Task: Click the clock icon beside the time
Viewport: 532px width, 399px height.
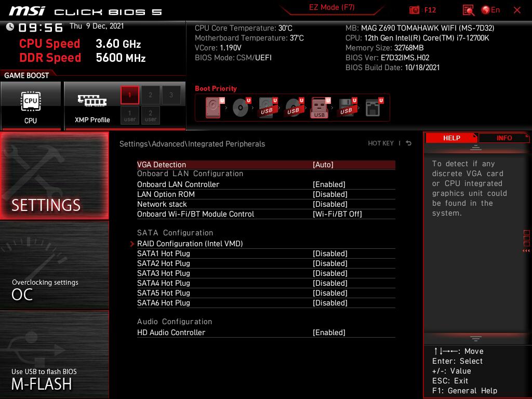Action: pos(10,27)
